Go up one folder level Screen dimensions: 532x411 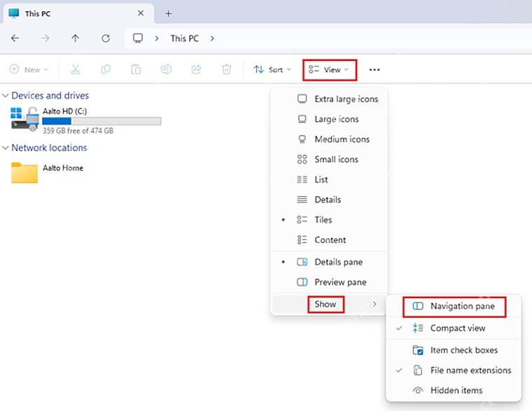pyautogui.click(x=76, y=39)
